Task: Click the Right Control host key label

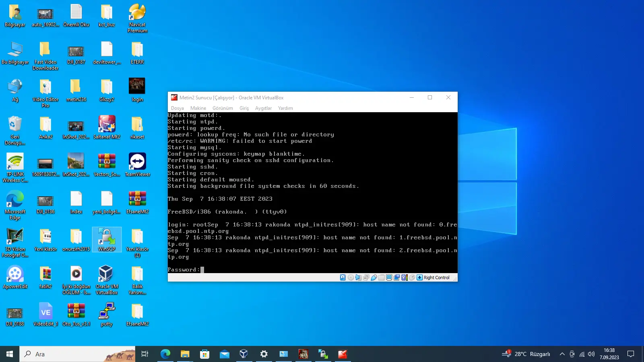Action: point(437,278)
